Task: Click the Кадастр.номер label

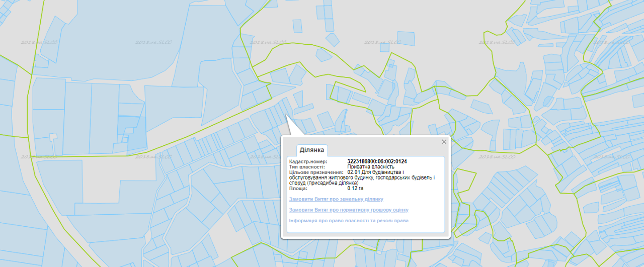Action: click(308, 161)
